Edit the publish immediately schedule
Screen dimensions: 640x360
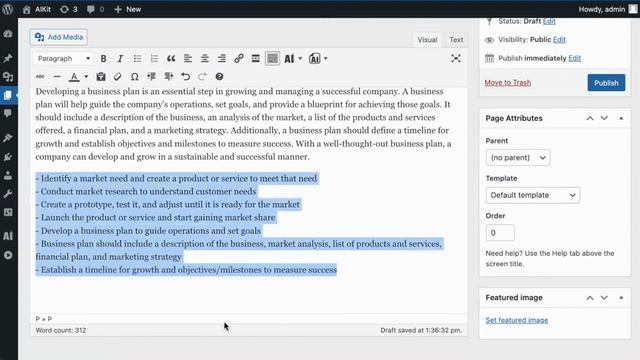tap(574, 58)
